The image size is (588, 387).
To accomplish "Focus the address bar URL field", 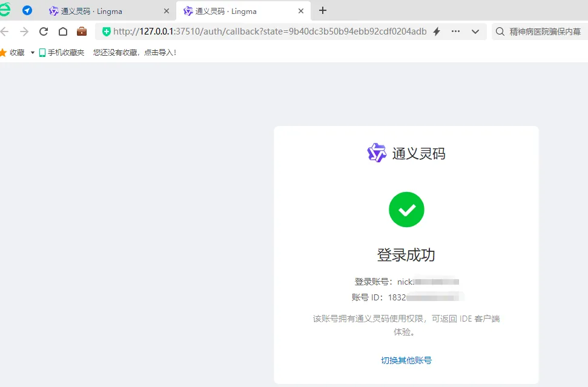I will (269, 31).
